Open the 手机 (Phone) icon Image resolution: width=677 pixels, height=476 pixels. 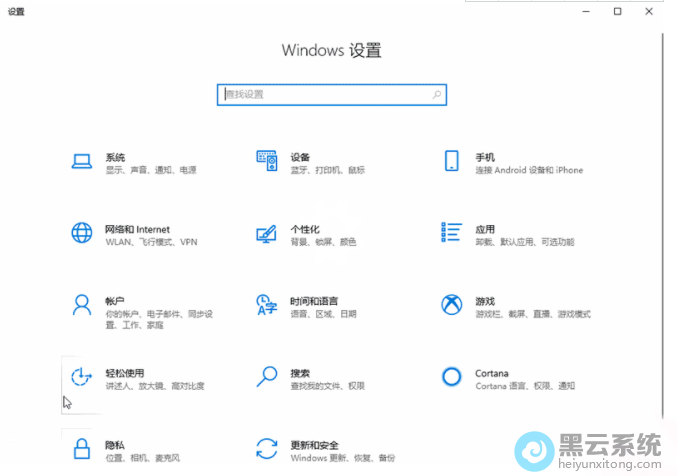(x=451, y=162)
